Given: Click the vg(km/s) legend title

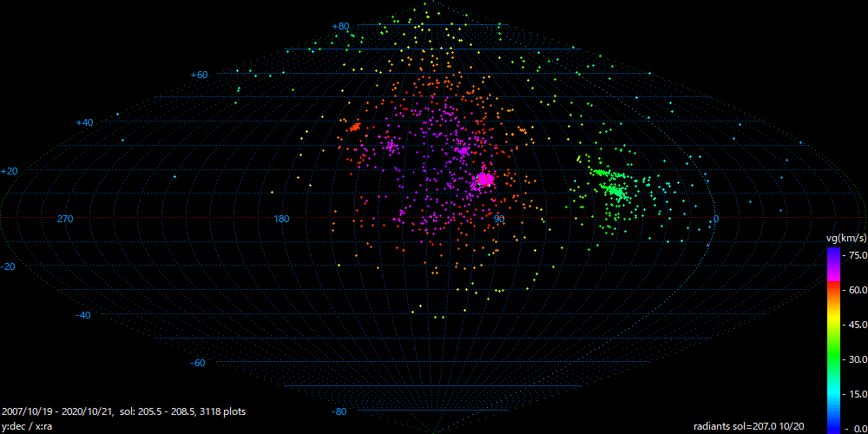Looking at the screenshot, I should pos(843,238).
